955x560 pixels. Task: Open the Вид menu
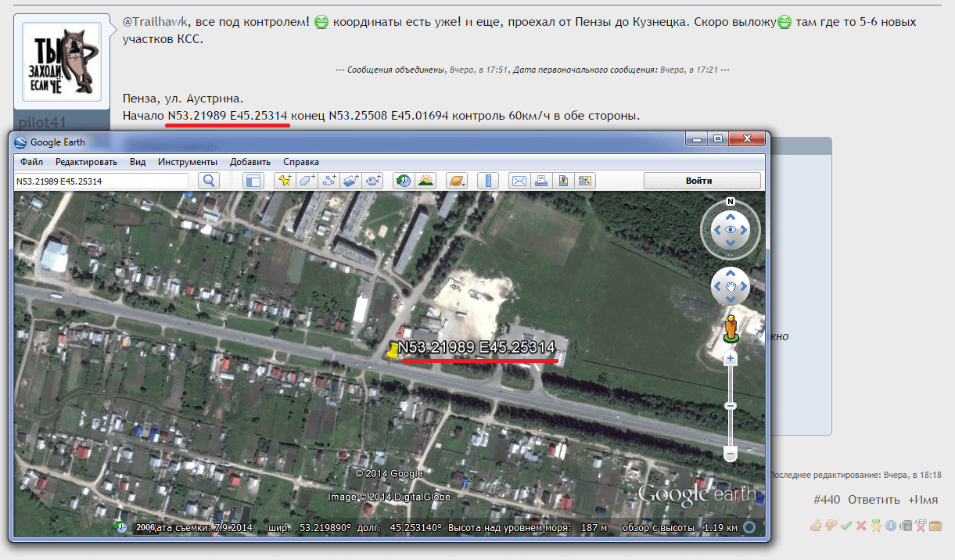(138, 162)
